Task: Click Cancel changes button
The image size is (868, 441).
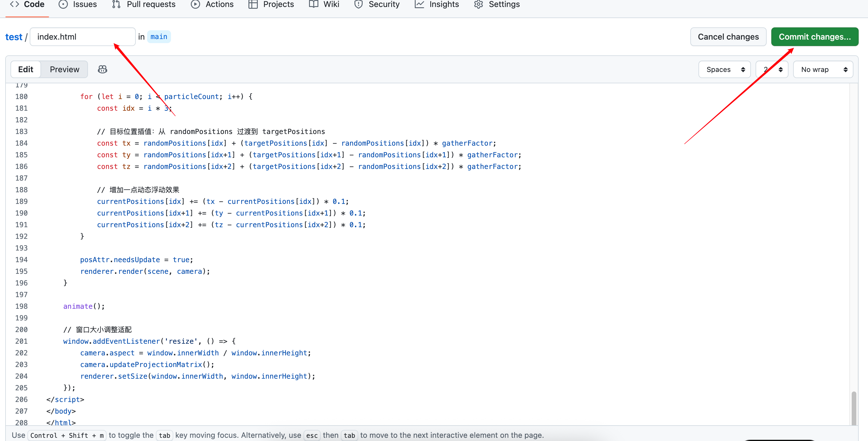Action: (x=728, y=37)
